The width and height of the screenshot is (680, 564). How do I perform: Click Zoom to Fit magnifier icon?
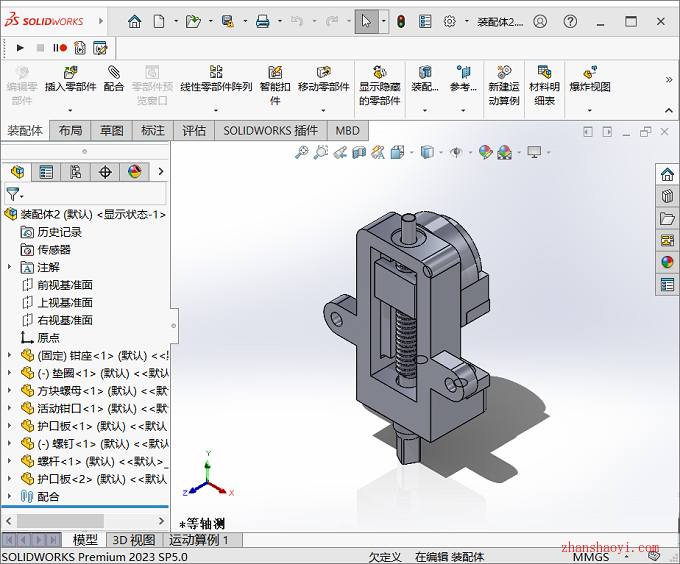(301, 152)
